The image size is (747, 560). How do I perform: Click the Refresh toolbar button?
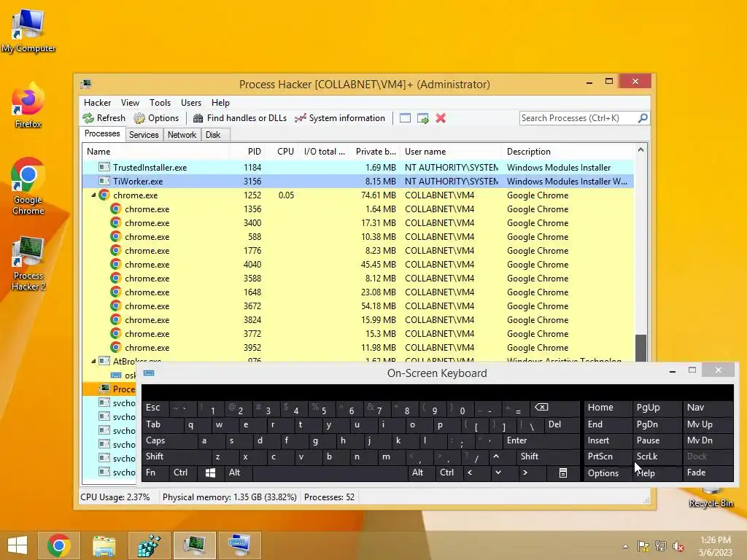coord(104,118)
